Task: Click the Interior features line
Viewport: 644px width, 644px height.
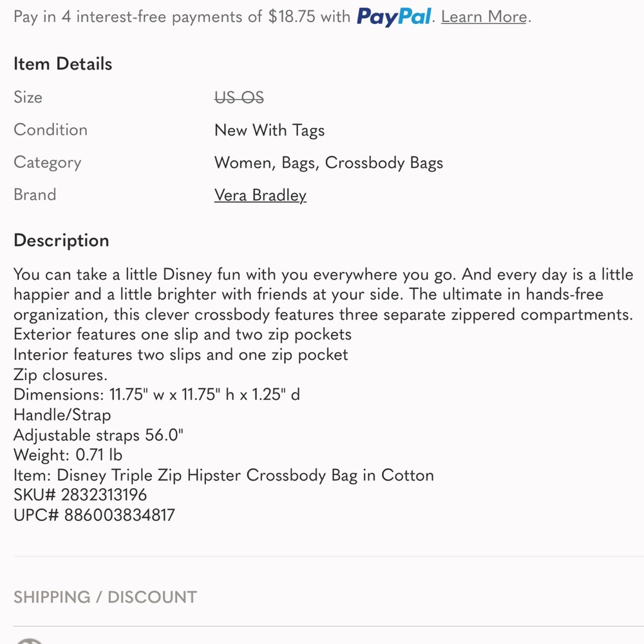Action: [x=180, y=354]
